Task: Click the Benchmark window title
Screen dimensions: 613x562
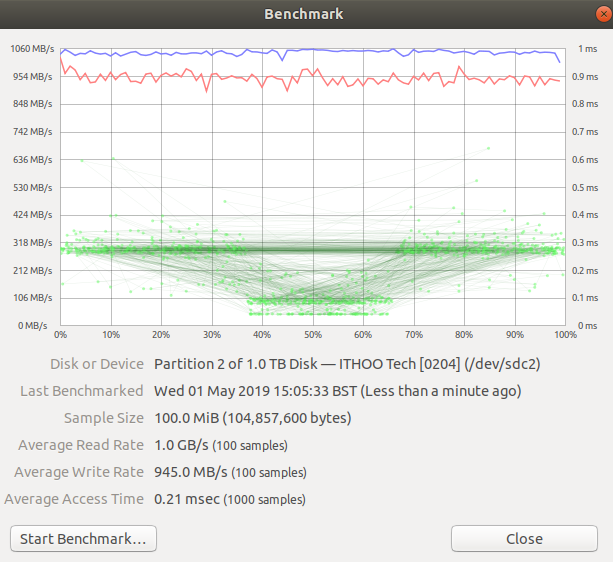Action: (304, 14)
